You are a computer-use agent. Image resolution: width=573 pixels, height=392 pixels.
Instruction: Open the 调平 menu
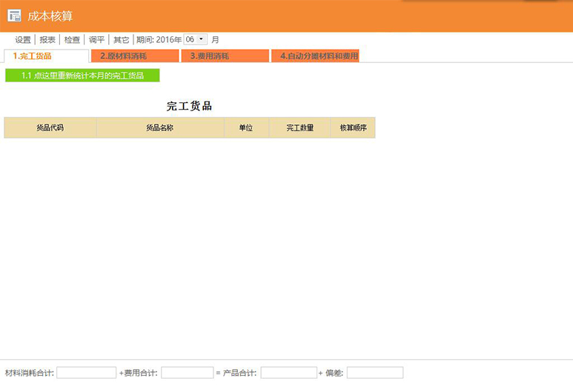pos(96,39)
